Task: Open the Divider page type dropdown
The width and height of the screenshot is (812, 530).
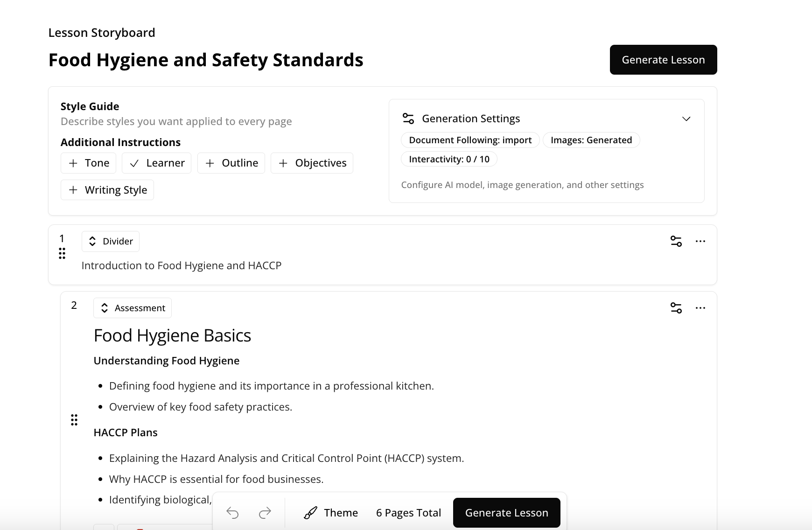Action: point(111,241)
